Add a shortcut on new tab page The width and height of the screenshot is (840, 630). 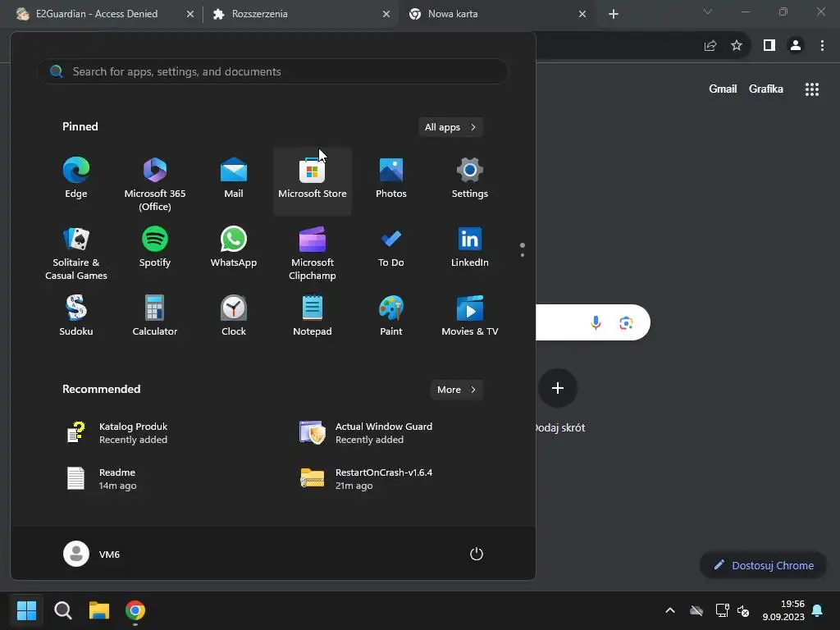point(558,388)
